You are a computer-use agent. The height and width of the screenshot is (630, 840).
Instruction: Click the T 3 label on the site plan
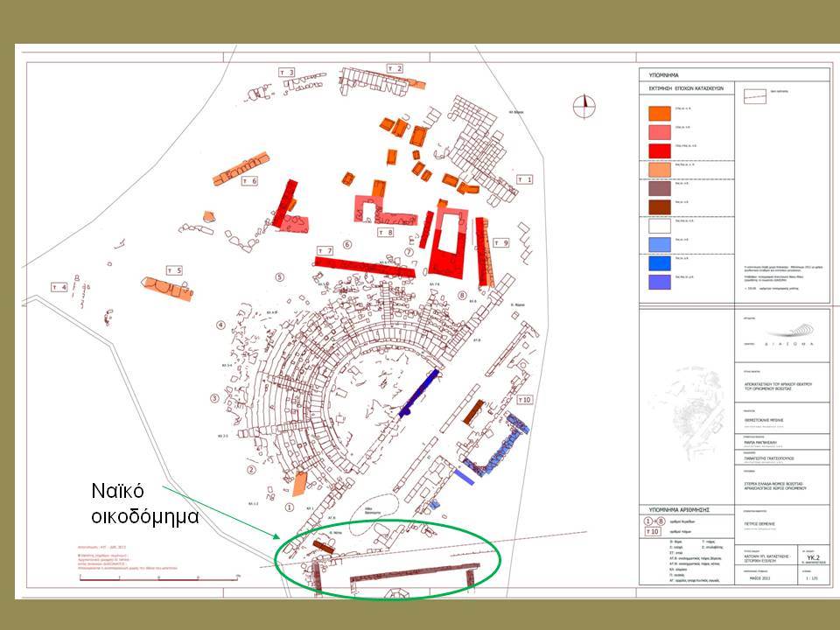287,73
